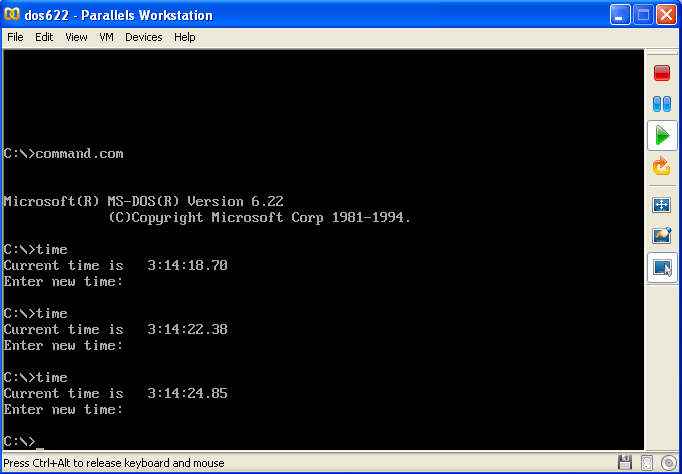Image resolution: width=682 pixels, height=474 pixels.
Task: Click the CD-ROM status icon
Action: point(668,462)
